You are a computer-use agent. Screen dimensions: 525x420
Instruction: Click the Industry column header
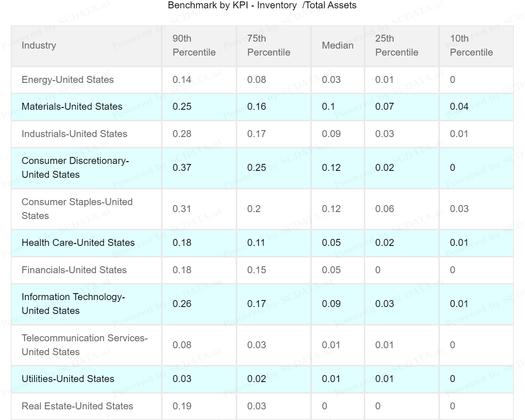[x=39, y=45]
